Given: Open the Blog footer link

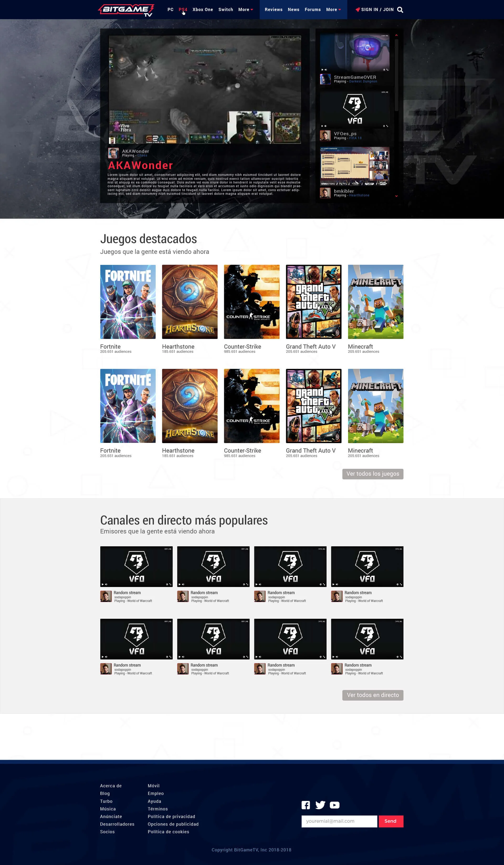Looking at the screenshot, I should [x=105, y=793].
